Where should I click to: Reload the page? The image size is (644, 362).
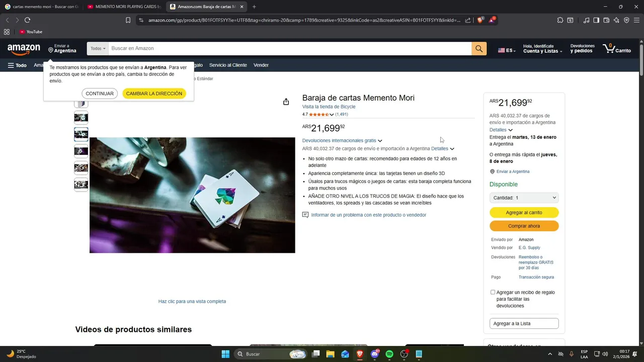tap(27, 20)
